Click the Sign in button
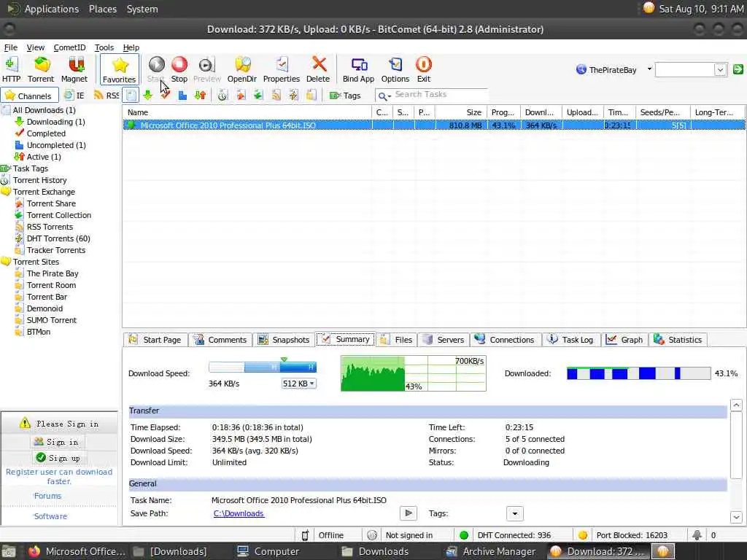This screenshot has width=747, height=560. tap(57, 442)
